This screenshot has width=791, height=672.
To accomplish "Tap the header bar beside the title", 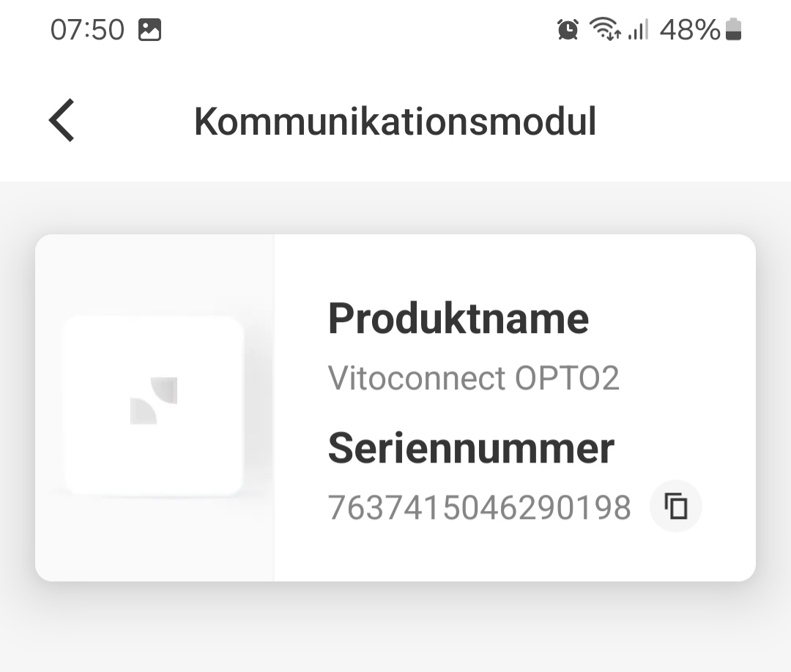I will coord(691,121).
